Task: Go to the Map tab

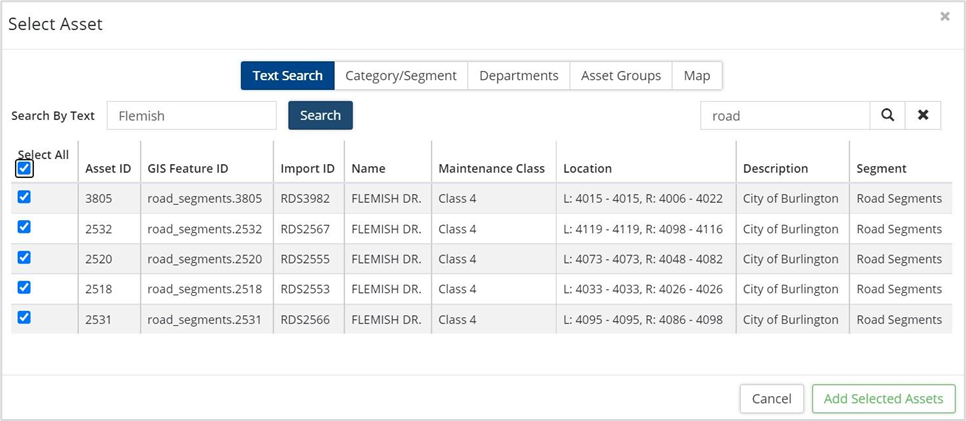Action: point(697,76)
